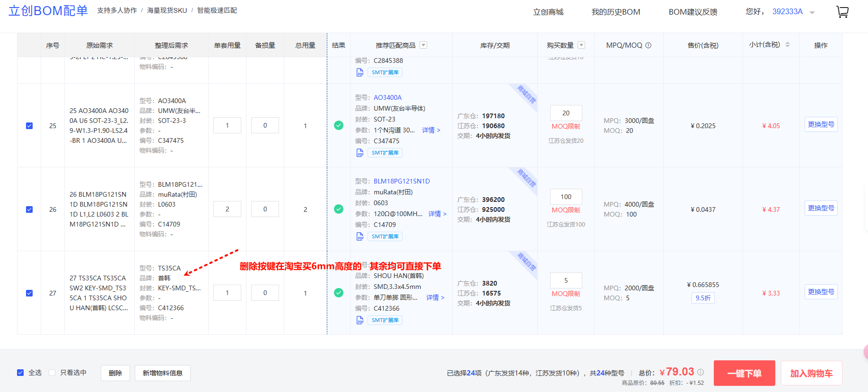868x392 pixels.
Task: Edit purchase quantity 5 field
Action: point(566,280)
